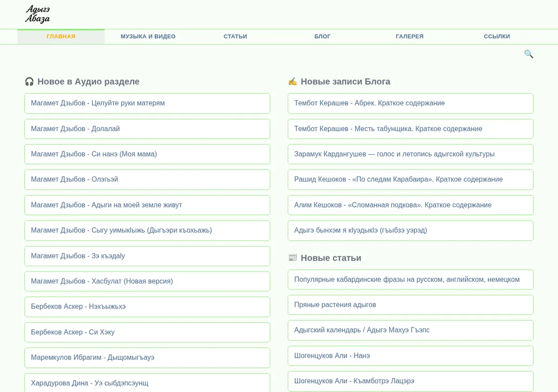Read Зарамук Кардангушев blog entry

tap(411, 154)
